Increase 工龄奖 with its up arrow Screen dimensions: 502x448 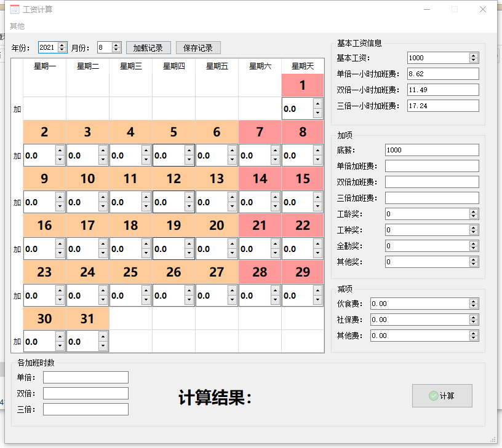coord(473,211)
